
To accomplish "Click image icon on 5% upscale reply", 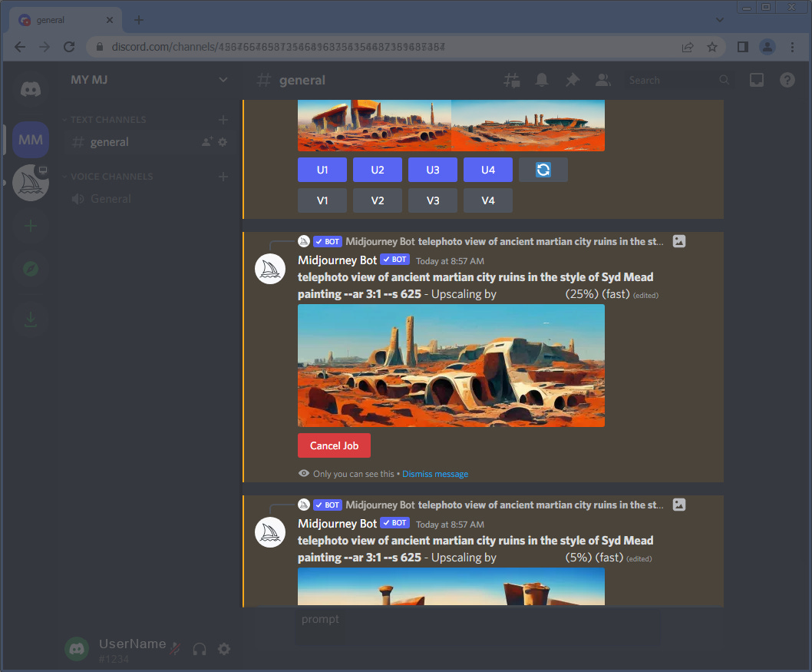I will 679,505.
